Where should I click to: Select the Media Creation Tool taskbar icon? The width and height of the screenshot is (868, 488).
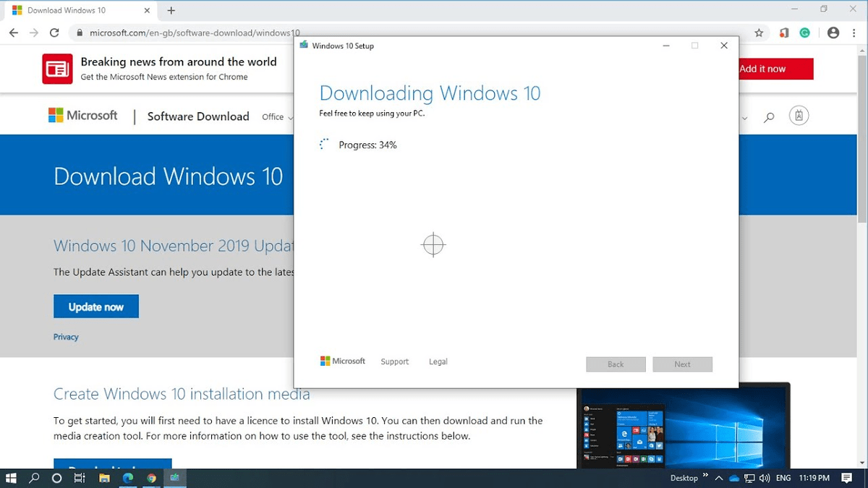[175, 478]
